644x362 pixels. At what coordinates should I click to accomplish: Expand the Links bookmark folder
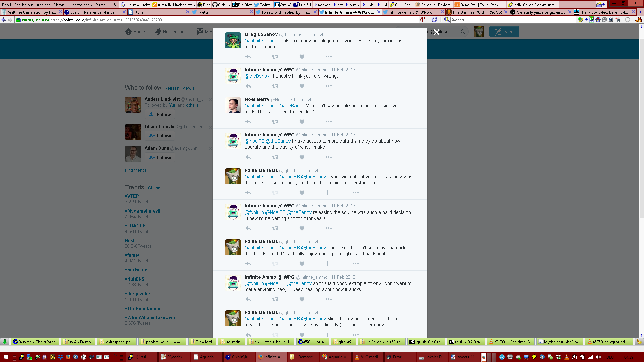tap(368, 5)
